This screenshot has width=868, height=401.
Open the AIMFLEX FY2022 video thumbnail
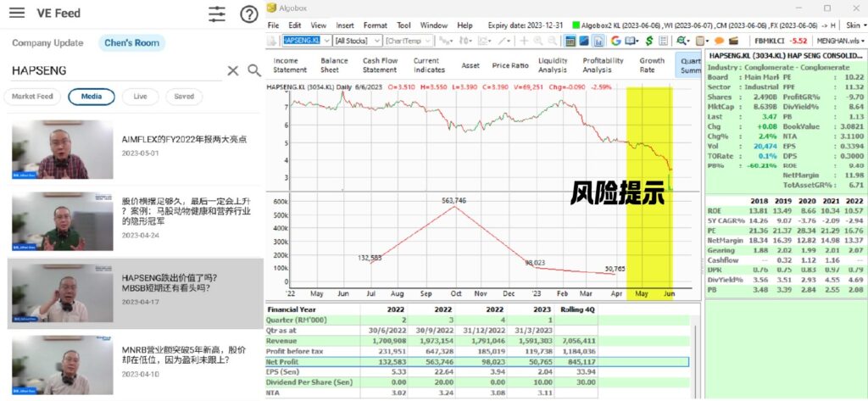click(x=63, y=149)
